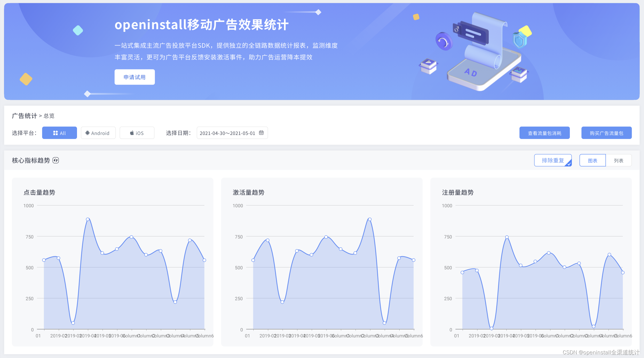Viewport: 644px width, 358px height.
Task: Click the calendar icon in date field
Action: point(261,133)
